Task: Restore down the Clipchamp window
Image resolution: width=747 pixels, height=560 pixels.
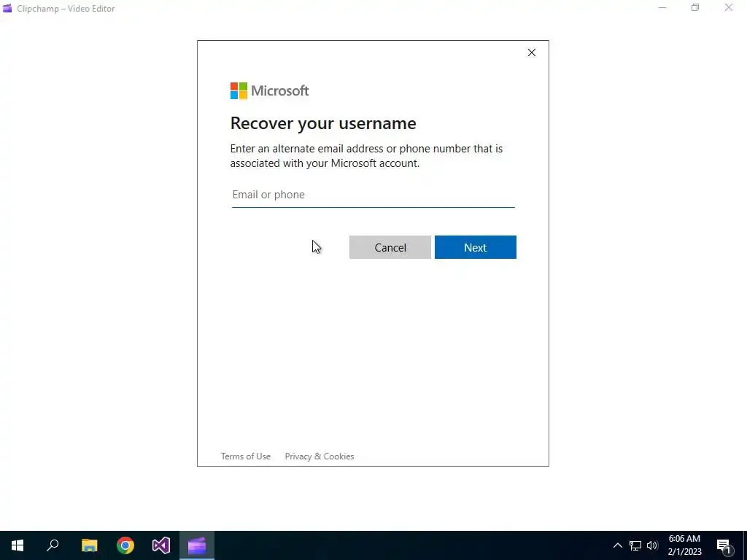Action: 695,7
